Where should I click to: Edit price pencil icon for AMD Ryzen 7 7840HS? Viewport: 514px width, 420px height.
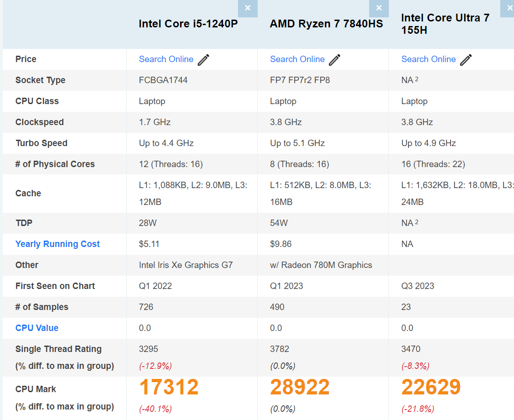point(334,60)
